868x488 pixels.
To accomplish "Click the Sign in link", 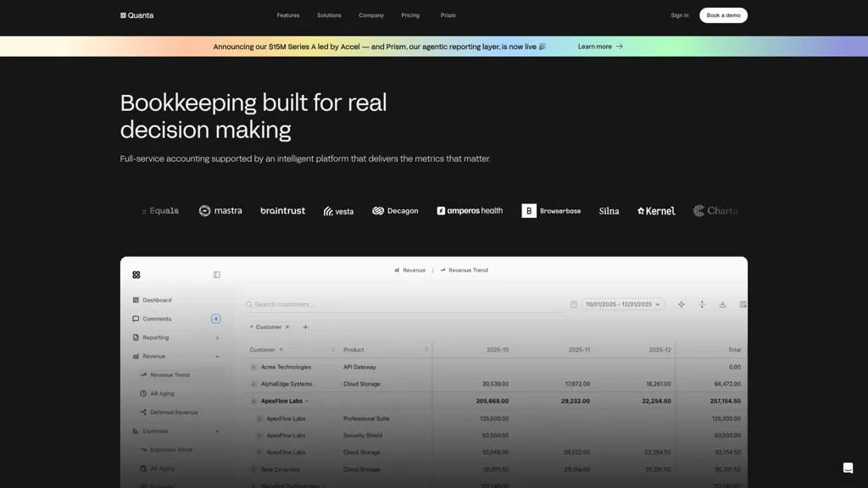I will click(x=679, y=15).
